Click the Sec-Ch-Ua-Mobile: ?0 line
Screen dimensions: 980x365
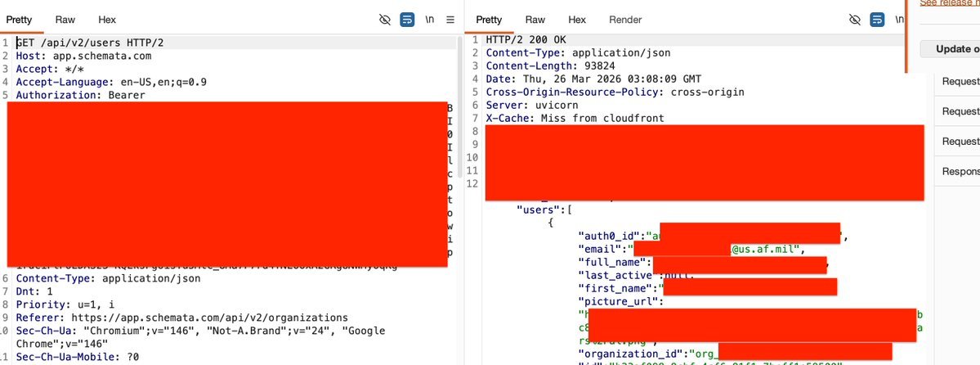78,357
